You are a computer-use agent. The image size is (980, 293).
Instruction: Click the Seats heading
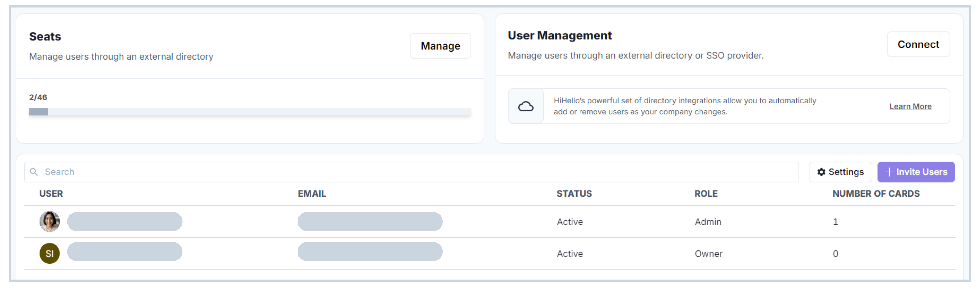(45, 37)
